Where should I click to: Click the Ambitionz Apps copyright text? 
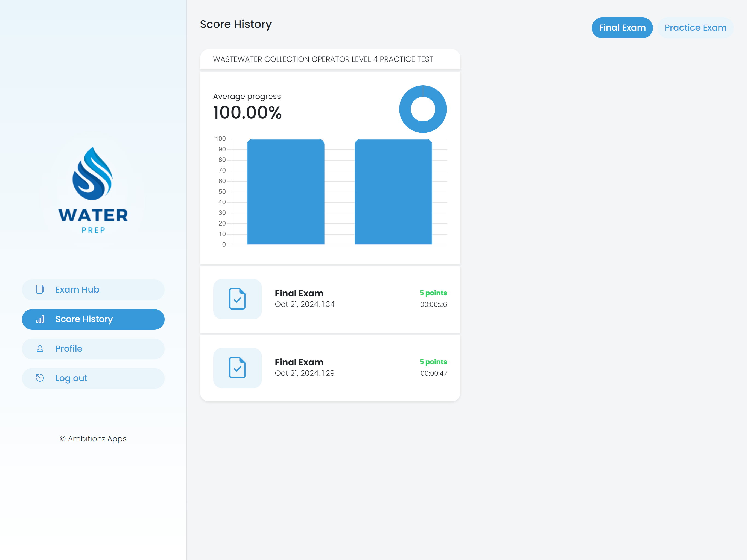coord(93,439)
